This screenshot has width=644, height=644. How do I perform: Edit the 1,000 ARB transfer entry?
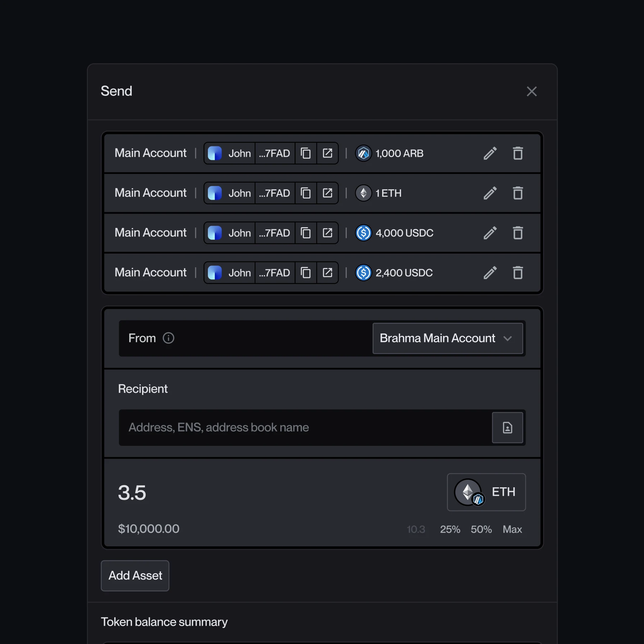(x=490, y=153)
